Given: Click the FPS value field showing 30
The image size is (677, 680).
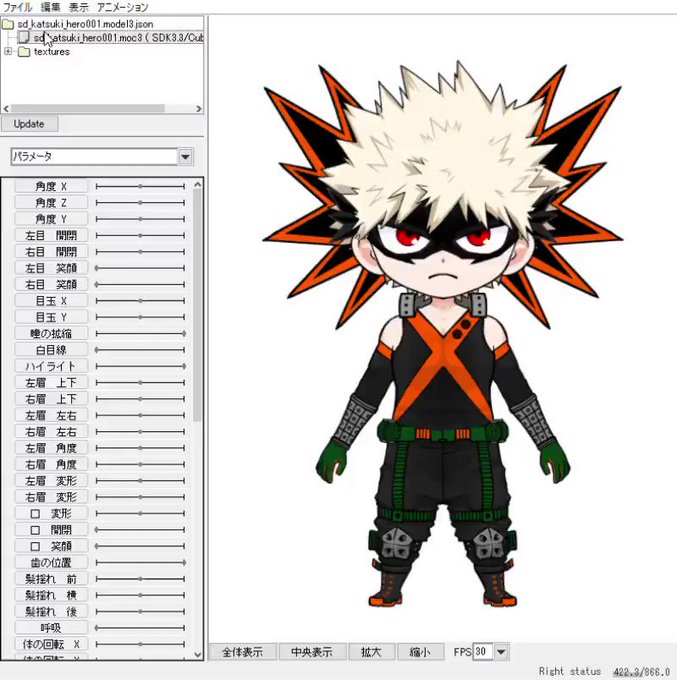Looking at the screenshot, I should [482, 651].
